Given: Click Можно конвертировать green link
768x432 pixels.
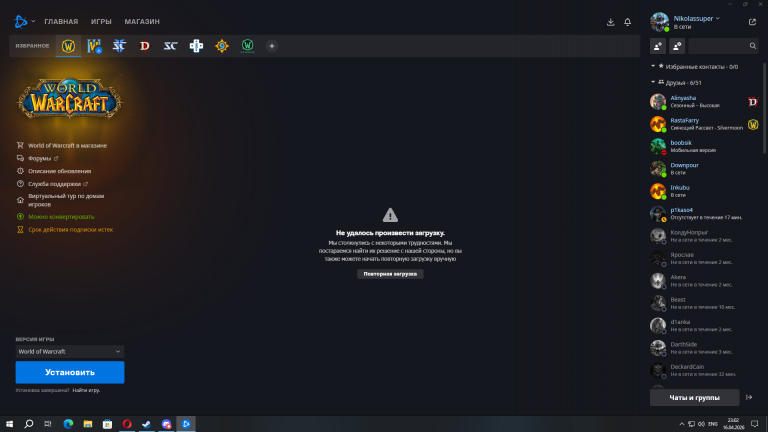Looking at the screenshot, I should tap(61, 216).
